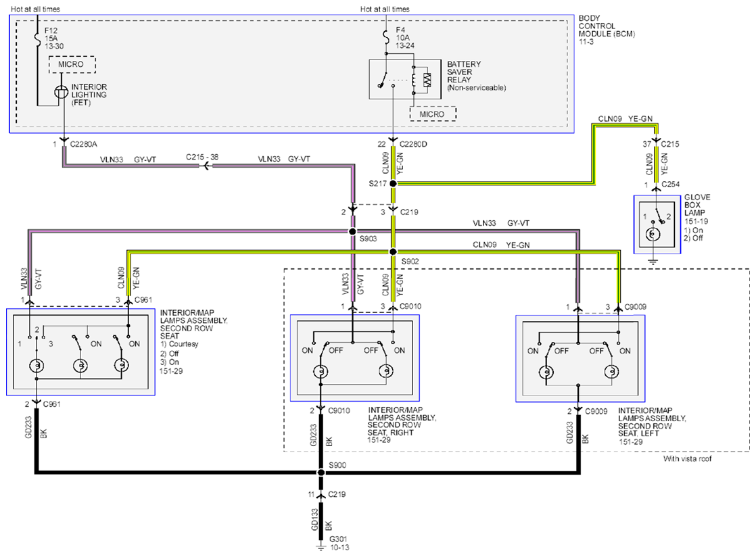Viewport: 756px width, 557px height.
Task: Click the F4 10A fuse symbol
Action: (x=385, y=37)
